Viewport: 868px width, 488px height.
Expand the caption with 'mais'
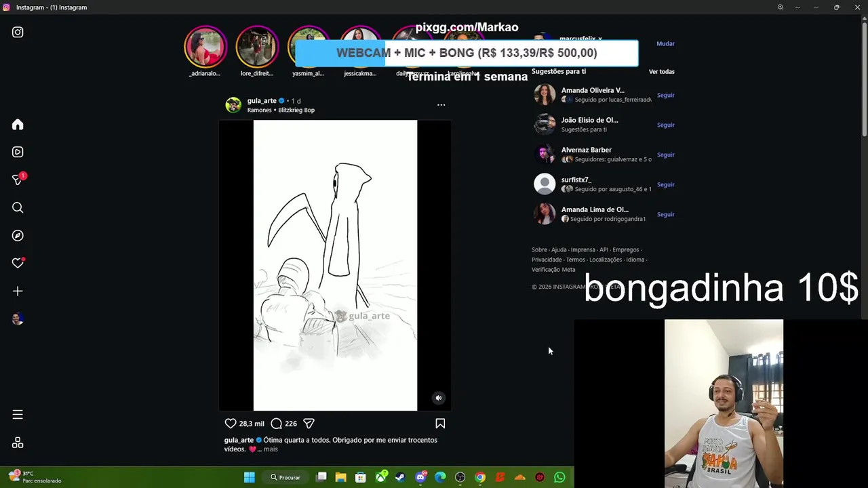point(271,449)
